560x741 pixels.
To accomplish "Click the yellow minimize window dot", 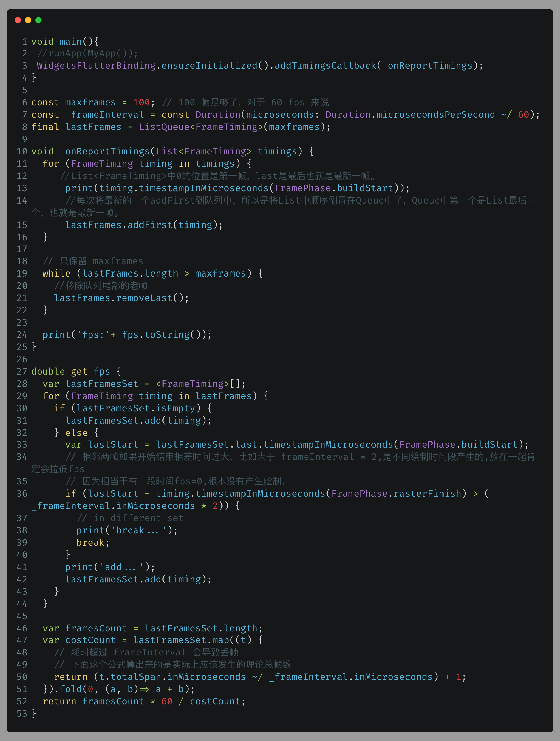I will pyautogui.click(x=28, y=20).
